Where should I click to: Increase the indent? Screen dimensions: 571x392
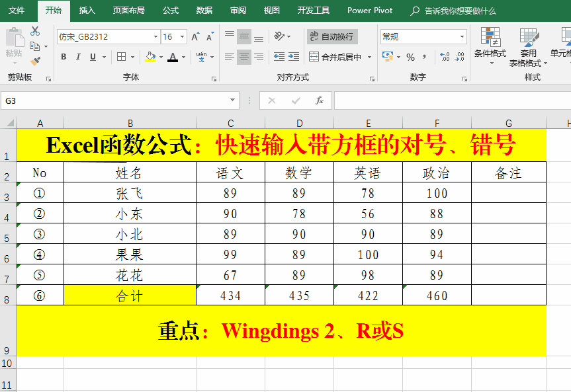point(294,57)
